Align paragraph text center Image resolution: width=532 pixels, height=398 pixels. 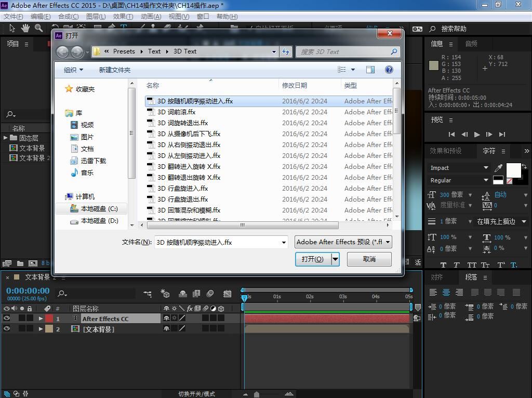click(x=446, y=292)
